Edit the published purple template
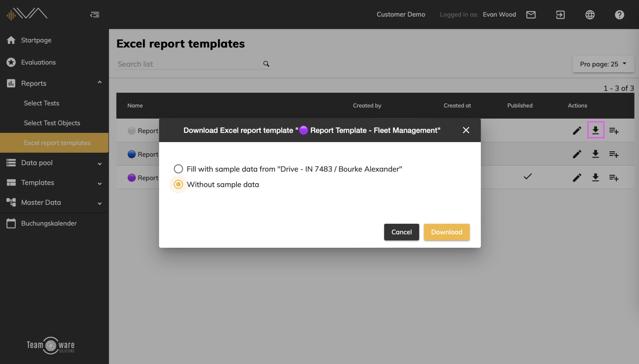The width and height of the screenshot is (639, 364). [x=577, y=178]
